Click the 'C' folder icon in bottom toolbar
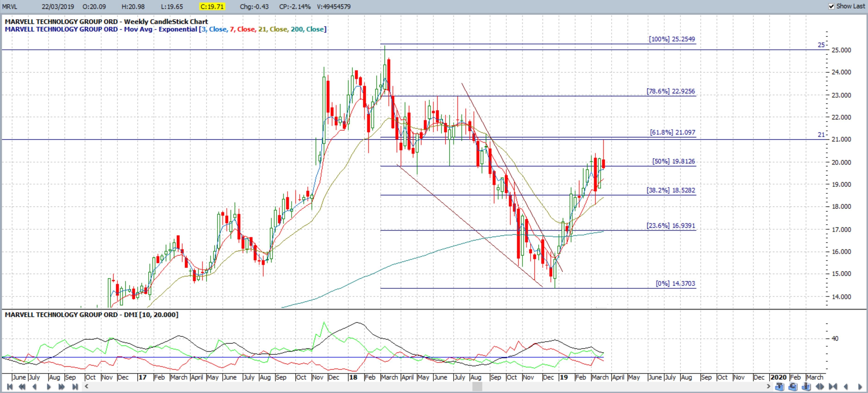This screenshot has width=868, height=393. pyautogui.click(x=793, y=386)
